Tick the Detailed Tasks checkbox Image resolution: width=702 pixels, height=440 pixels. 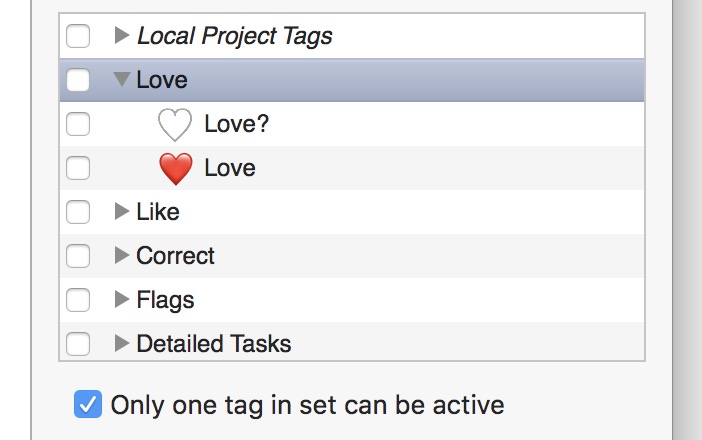78,344
